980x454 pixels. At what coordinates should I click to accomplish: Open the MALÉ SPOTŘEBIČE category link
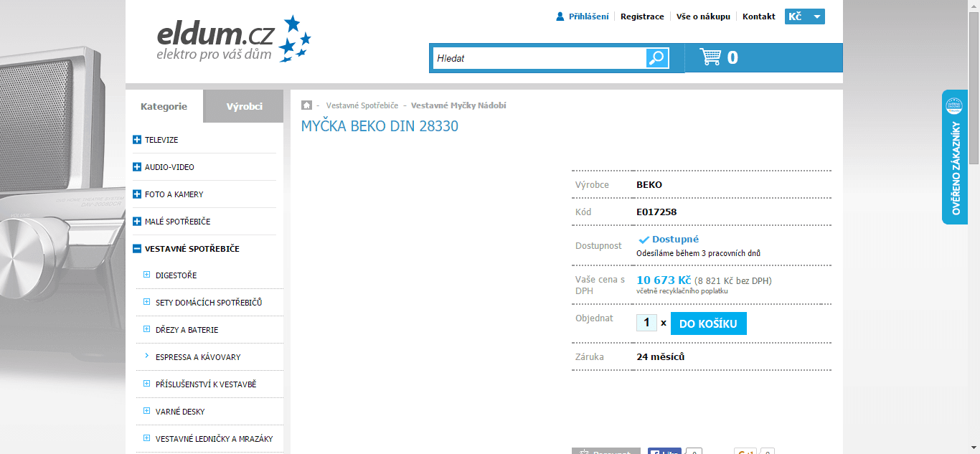tap(178, 222)
